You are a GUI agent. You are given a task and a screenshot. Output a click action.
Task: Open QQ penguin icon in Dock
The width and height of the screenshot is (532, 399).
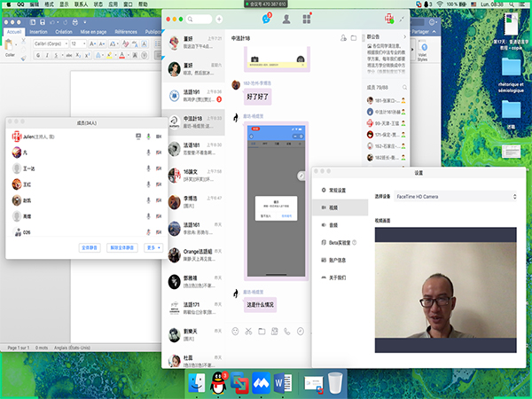click(x=218, y=383)
